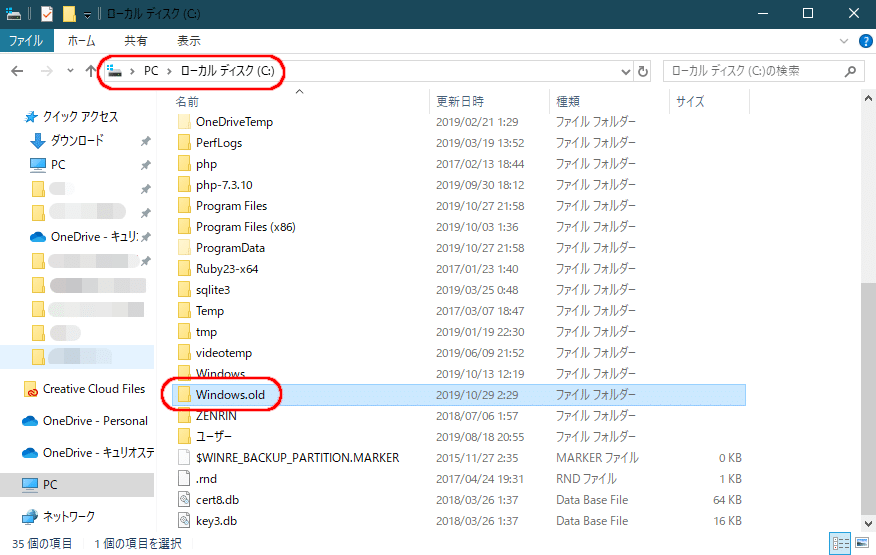The height and width of the screenshot is (555, 876).
Task: Click the Properties quick access toolbar icon
Action: 47,13
